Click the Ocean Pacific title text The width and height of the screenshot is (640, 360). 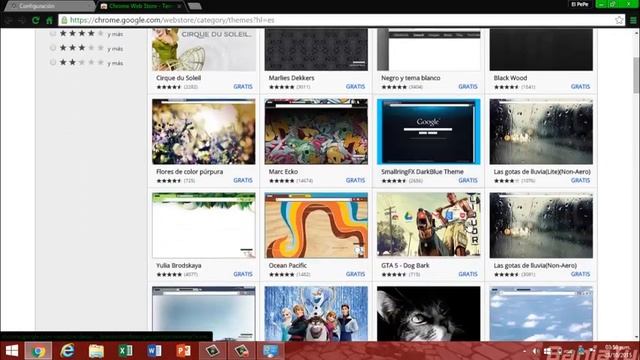coord(287,265)
